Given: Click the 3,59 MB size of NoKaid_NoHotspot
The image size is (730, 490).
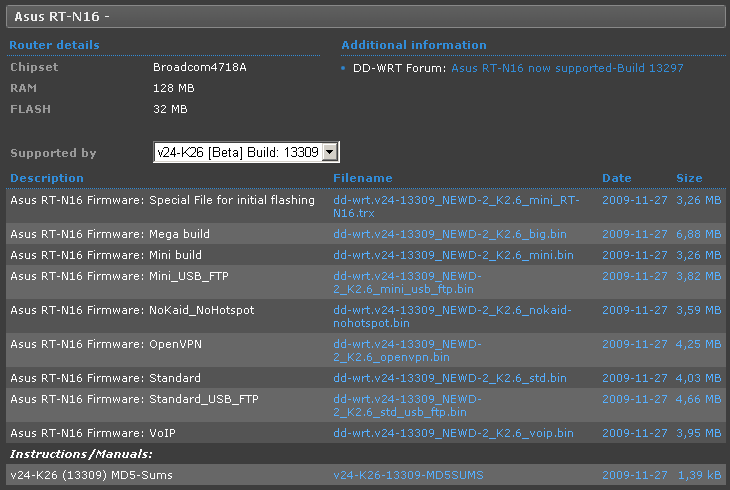Looking at the screenshot, I should pyautogui.click(x=699, y=310).
